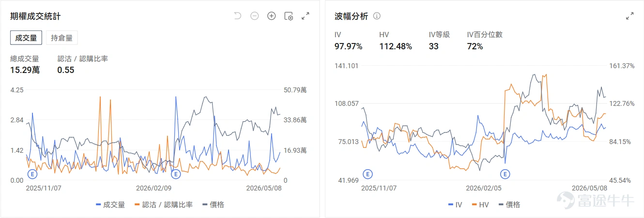Click the put/call ratio value 0.55
Screen dimensions: 644x218
point(65,70)
